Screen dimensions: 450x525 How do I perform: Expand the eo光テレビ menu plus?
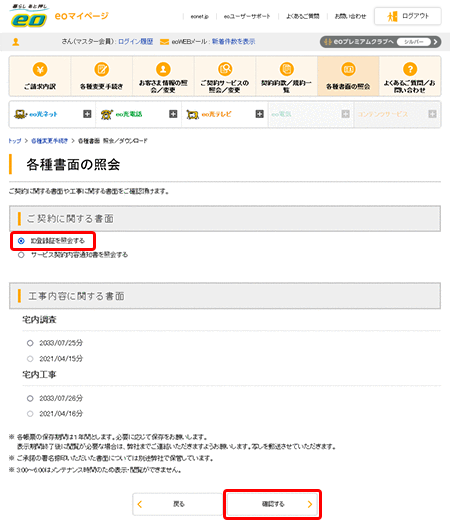point(259,114)
